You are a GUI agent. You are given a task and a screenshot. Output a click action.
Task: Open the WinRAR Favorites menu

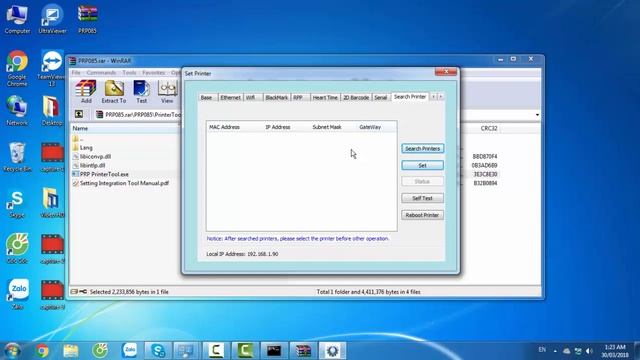pos(153,73)
